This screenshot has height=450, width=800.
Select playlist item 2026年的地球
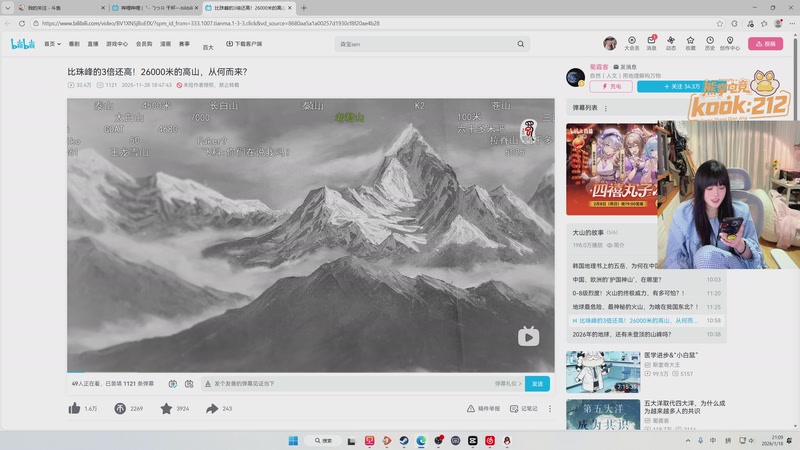[x=646, y=335]
